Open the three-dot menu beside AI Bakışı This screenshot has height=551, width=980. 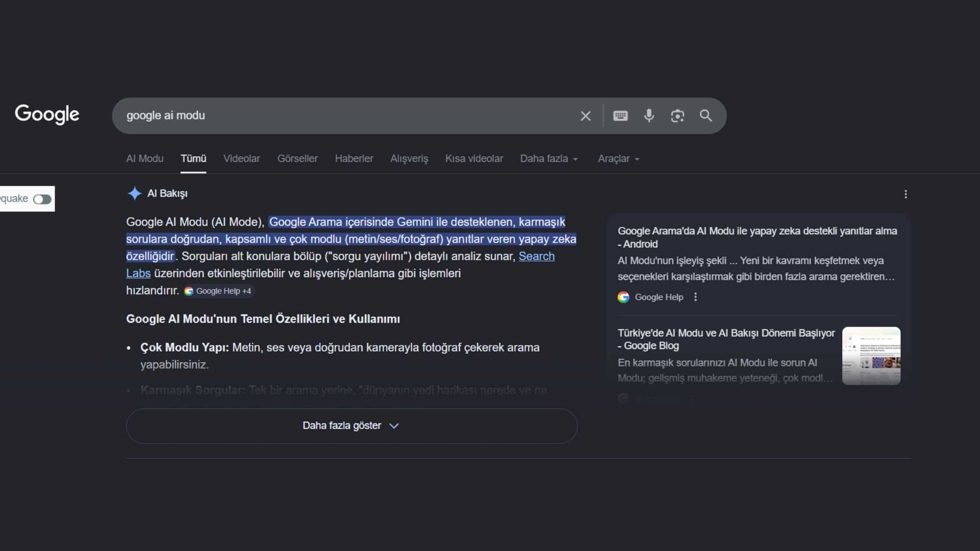(x=906, y=194)
